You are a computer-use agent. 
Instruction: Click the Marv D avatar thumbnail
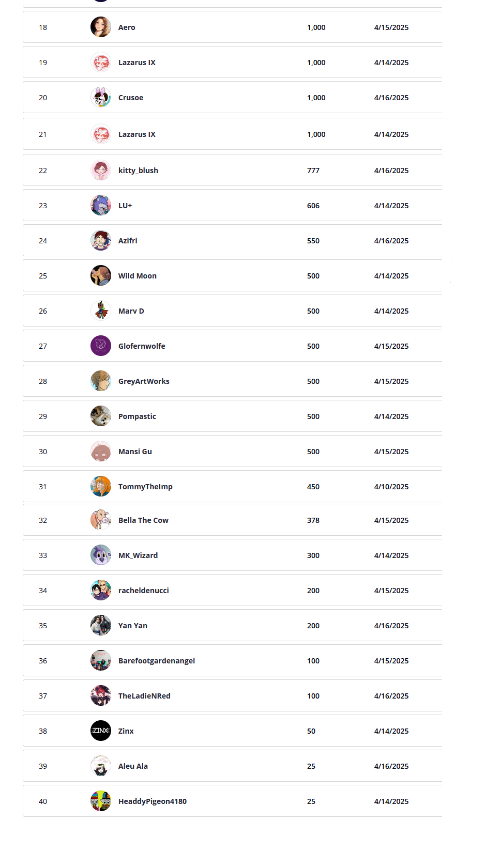[x=101, y=311]
